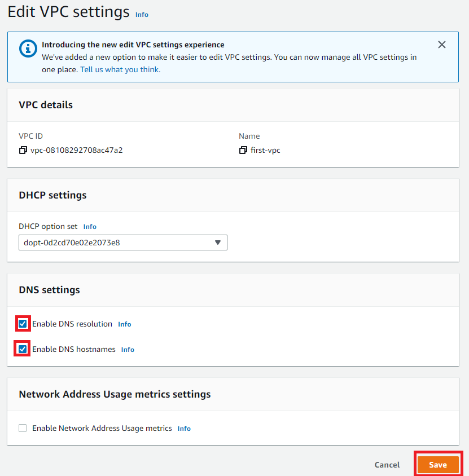469x476 pixels.
Task: Select the name text first-vpc
Action: [x=265, y=150]
